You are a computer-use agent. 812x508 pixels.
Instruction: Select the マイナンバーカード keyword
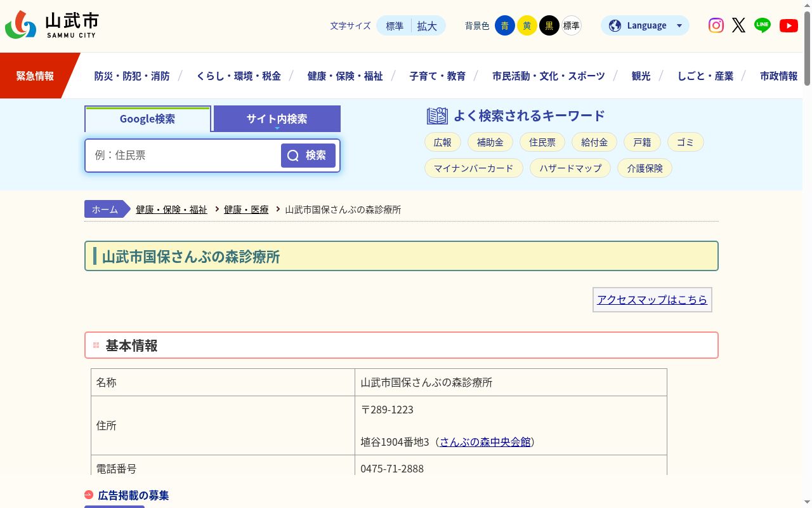pyautogui.click(x=474, y=168)
